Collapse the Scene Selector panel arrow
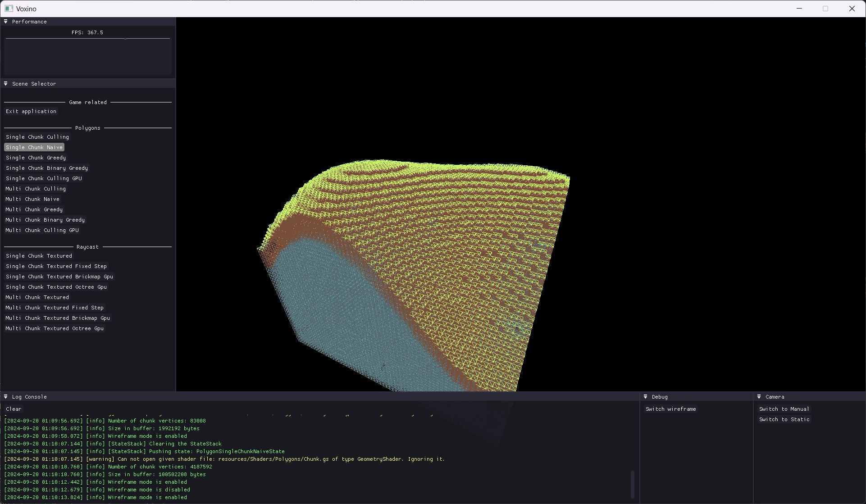Viewport: 866px width, 504px height. [x=6, y=84]
